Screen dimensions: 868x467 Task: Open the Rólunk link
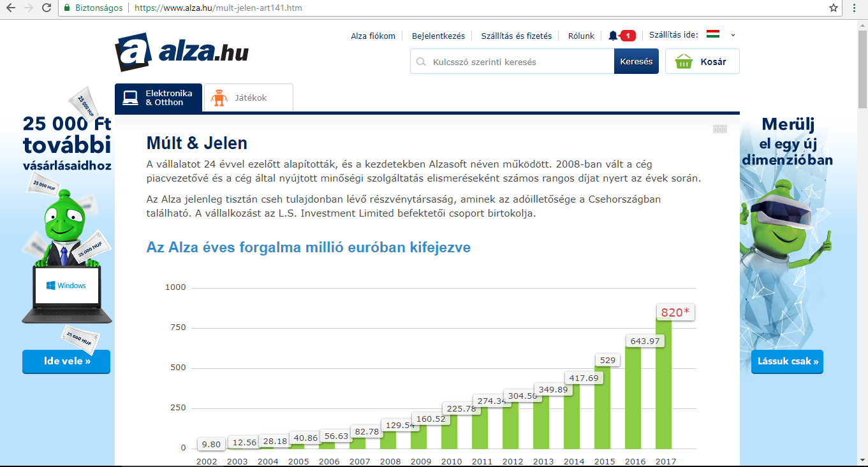[581, 36]
